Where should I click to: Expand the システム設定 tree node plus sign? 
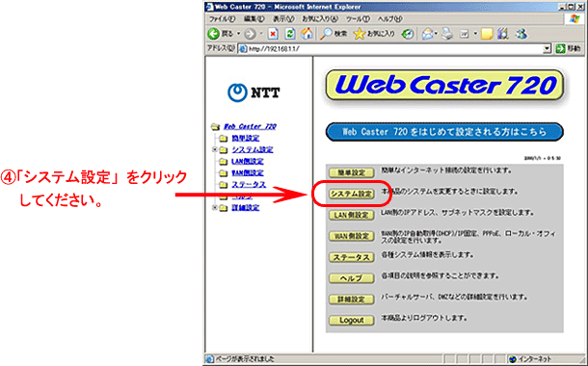[x=215, y=149]
